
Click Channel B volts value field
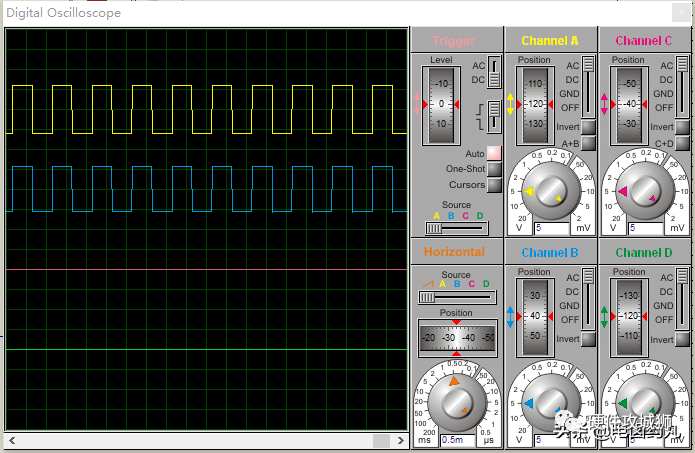coord(552,440)
